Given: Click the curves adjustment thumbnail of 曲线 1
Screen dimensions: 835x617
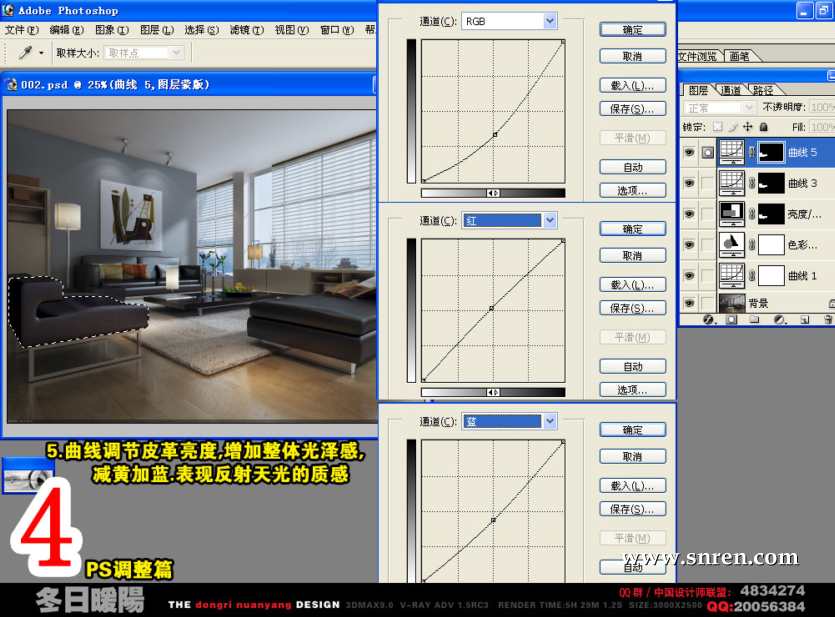Looking at the screenshot, I should tap(732, 276).
